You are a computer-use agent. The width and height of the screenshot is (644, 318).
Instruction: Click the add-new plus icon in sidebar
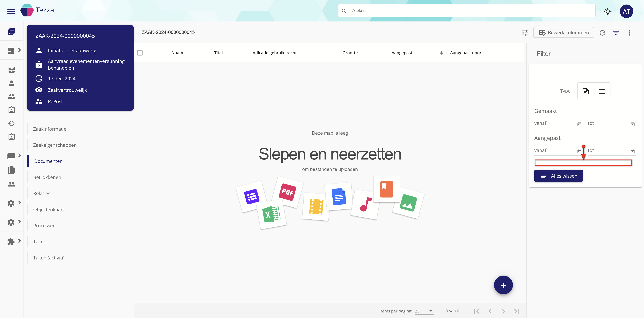pyautogui.click(x=12, y=31)
